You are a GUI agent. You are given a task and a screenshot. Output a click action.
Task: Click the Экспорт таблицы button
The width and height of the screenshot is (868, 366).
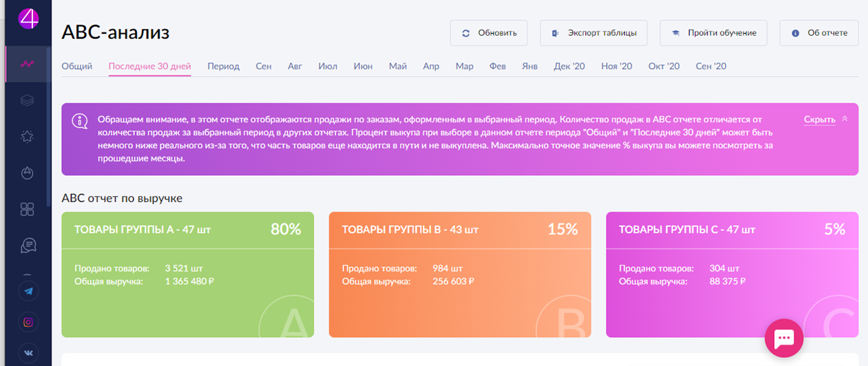pos(593,33)
